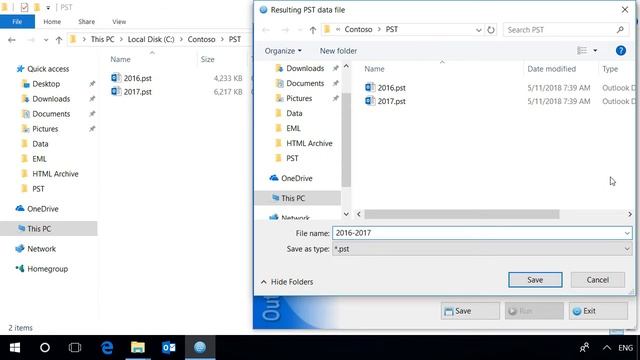Click the File name input field

click(x=478, y=233)
